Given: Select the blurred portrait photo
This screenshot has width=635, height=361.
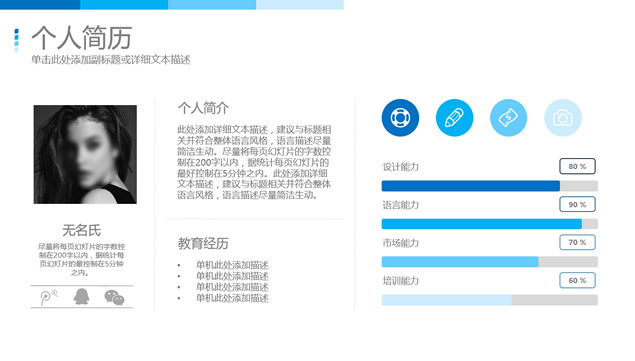Looking at the screenshot, I should 85,154.
